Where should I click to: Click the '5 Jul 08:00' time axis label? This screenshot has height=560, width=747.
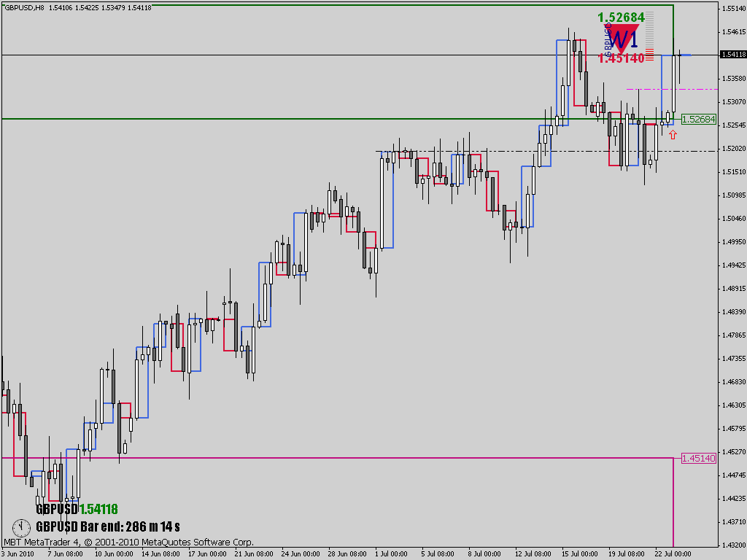(x=438, y=554)
